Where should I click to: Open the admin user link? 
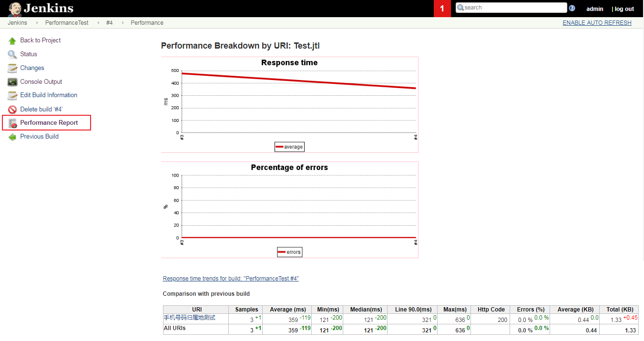pos(594,9)
